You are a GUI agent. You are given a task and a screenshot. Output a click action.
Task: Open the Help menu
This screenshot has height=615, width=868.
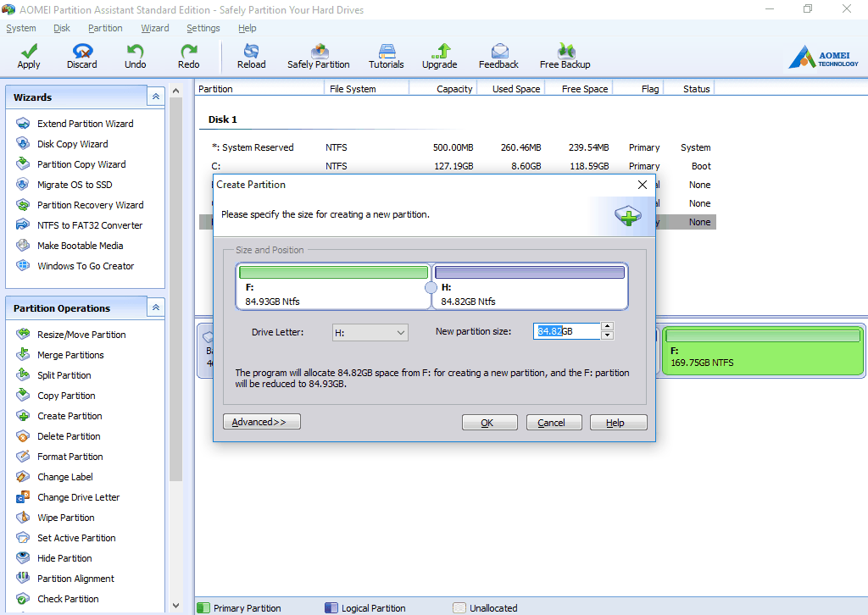(247, 28)
